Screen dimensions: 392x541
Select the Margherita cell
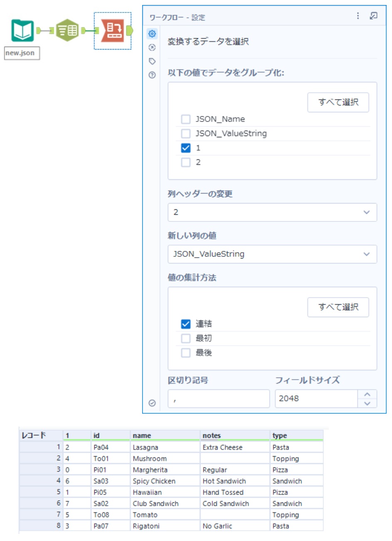pyautogui.click(x=165, y=470)
